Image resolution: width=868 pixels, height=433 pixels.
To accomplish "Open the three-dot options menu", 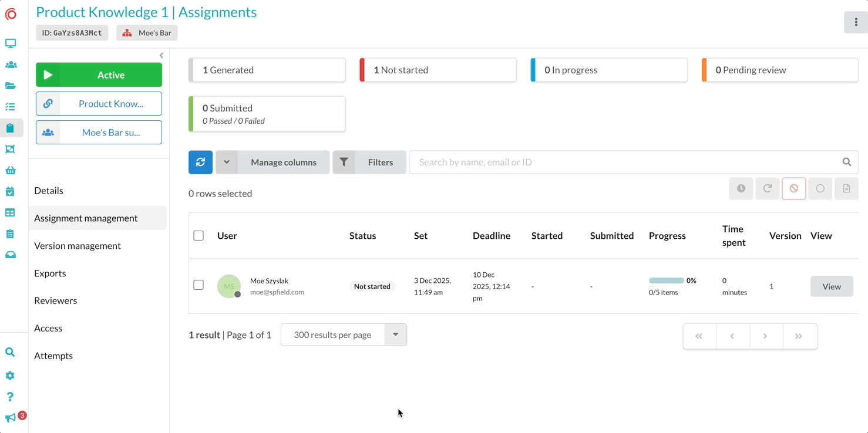I will point(856,22).
